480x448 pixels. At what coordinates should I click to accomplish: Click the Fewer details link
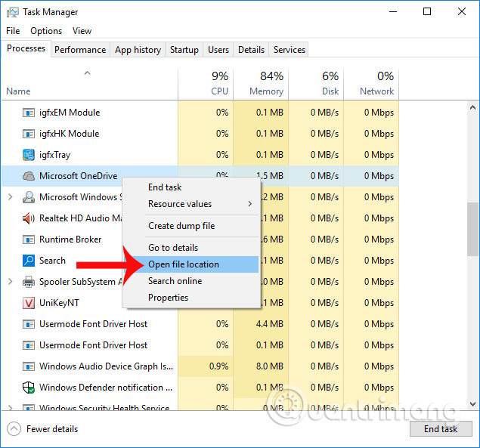point(52,429)
